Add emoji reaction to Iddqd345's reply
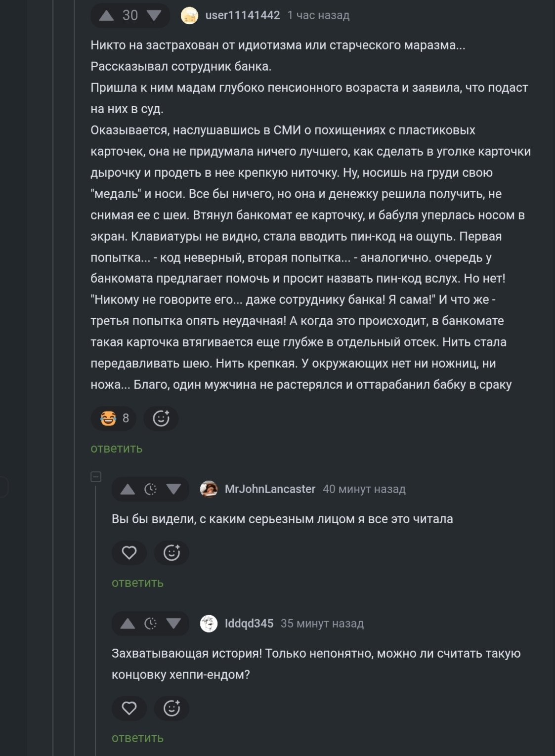This screenshot has width=555, height=756. point(171,708)
